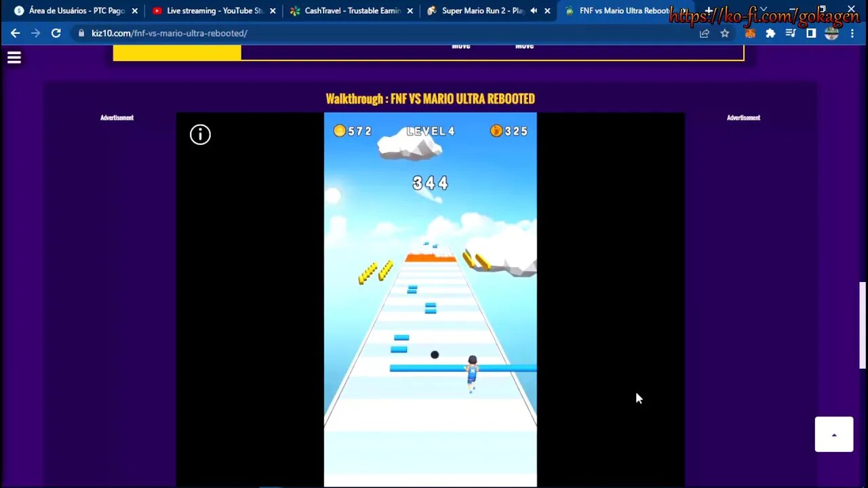Click the browser back arrow
This screenshot has height=488, width=868.
15,33
